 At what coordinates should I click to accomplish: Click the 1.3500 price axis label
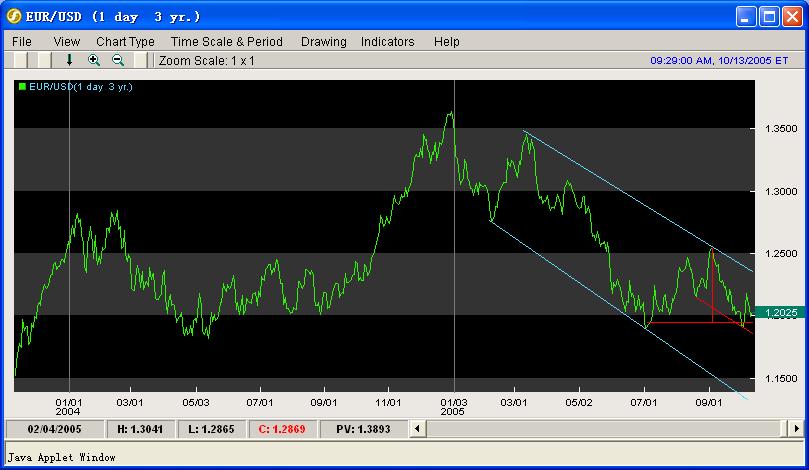tap(781, 128)
